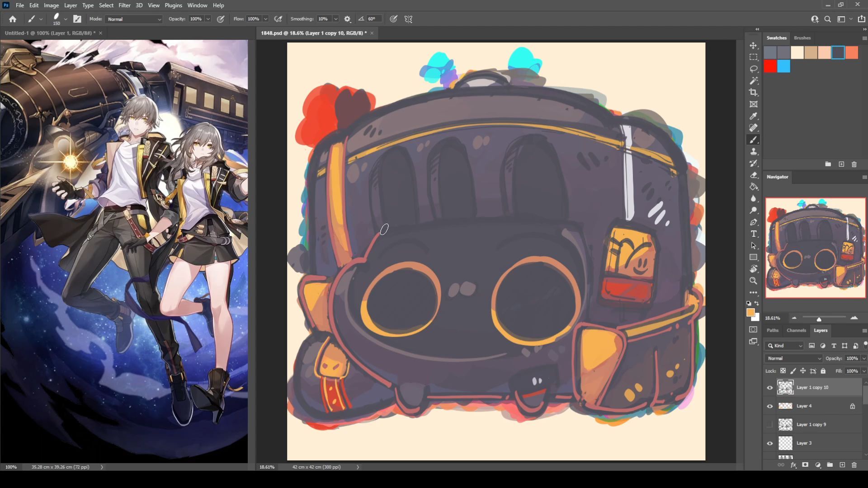Click the Home icon in options bar
Screen dimensions: 868x488
(x=13, y=19)
